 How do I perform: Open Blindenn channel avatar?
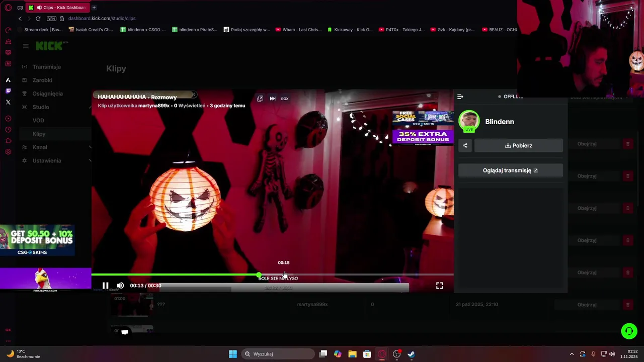(469, 121)
